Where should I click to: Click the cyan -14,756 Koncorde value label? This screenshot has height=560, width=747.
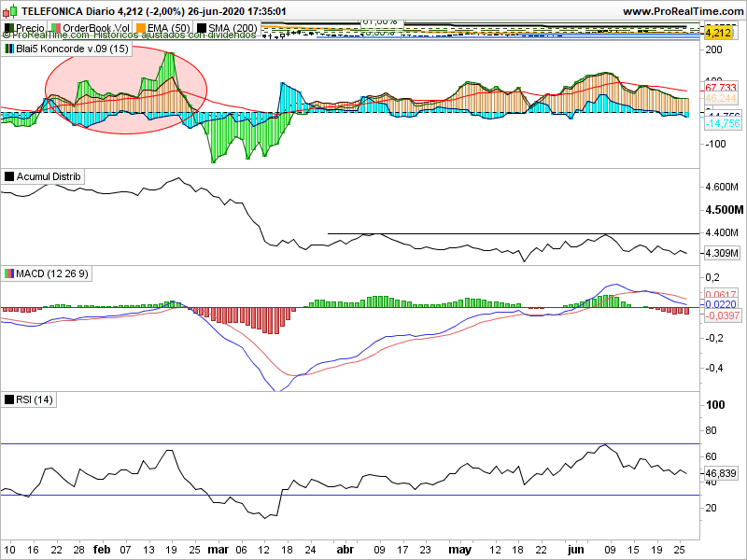[722, 123]
